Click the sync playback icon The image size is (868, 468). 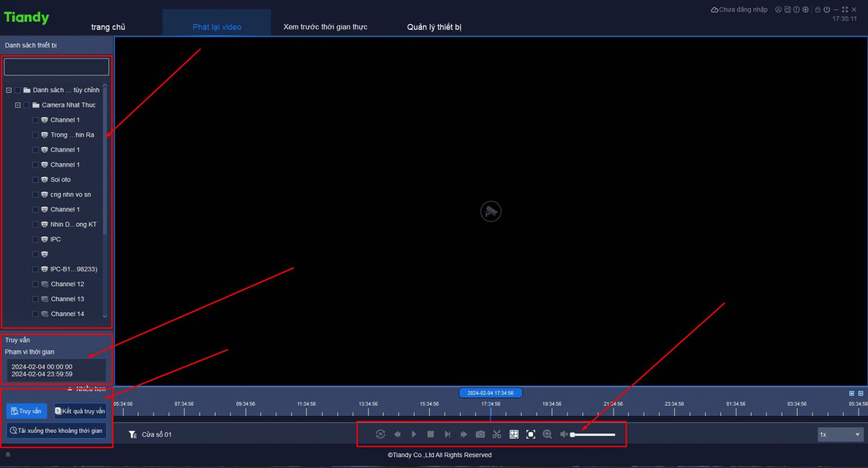pos(380,434)
